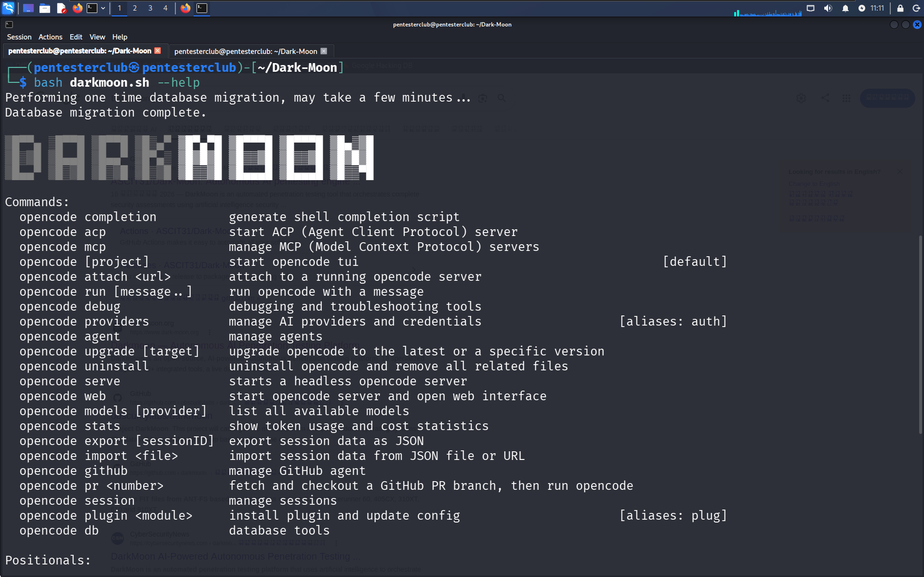This screenshot has height=577, width=924.
Task: Click the 'opencode debug' command row
Action: [251, 306]
